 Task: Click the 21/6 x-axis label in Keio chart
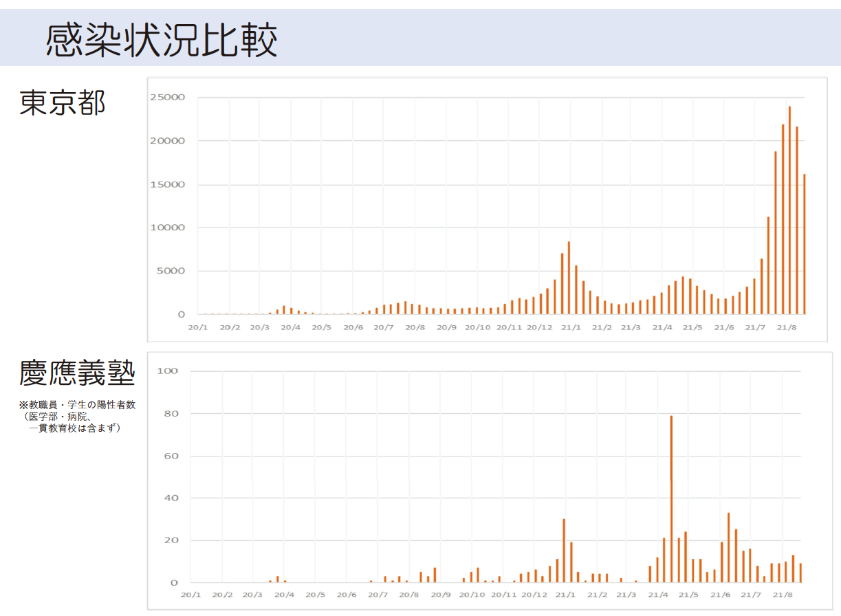(x=720, y=595)
